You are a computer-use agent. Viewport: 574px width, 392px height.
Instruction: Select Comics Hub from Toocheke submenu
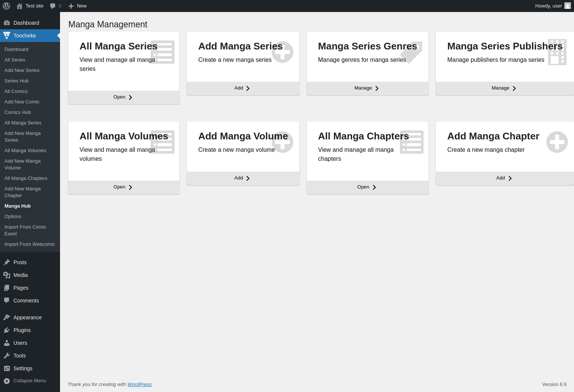click(18, 112)
